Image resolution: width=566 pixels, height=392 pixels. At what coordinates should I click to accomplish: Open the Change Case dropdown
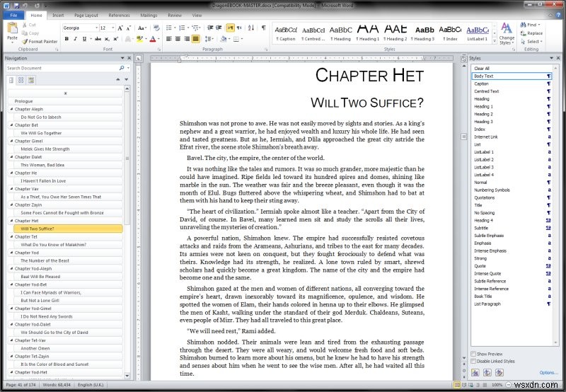(x=142, y=28)
